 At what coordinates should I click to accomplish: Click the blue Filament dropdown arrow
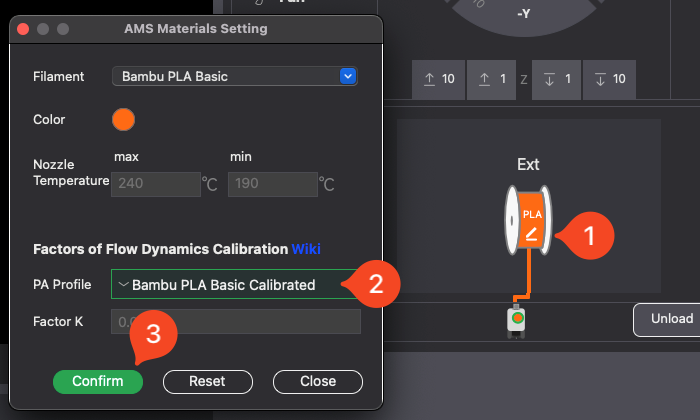pyautogui.click(x=348, y=76)
